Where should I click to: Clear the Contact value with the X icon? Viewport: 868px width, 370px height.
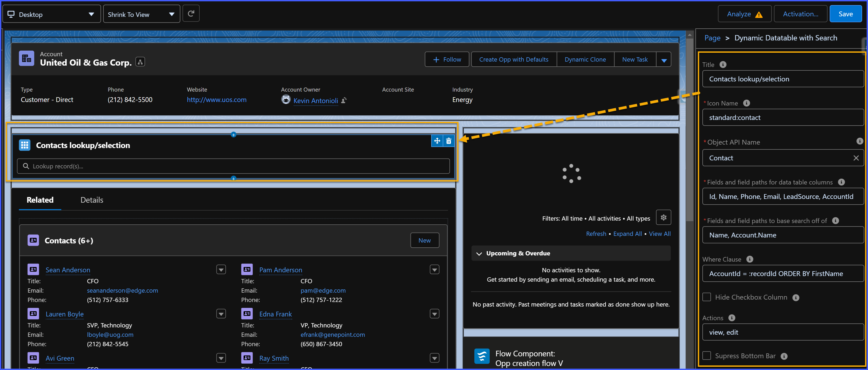[x=856, y=158]
